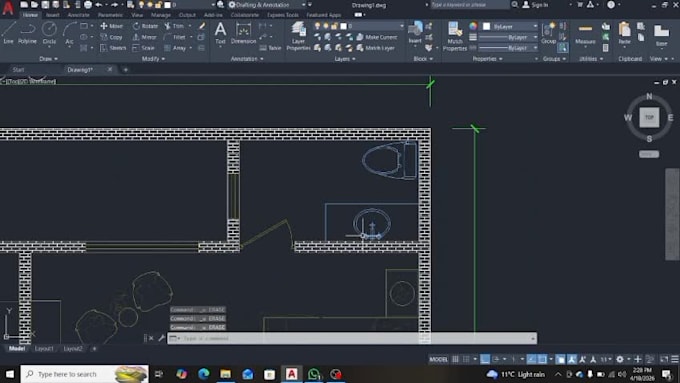The width and height of the screenshot is (680, 383).
Task: Click Undo in the quick access toolbar
Action: (99, 5)
